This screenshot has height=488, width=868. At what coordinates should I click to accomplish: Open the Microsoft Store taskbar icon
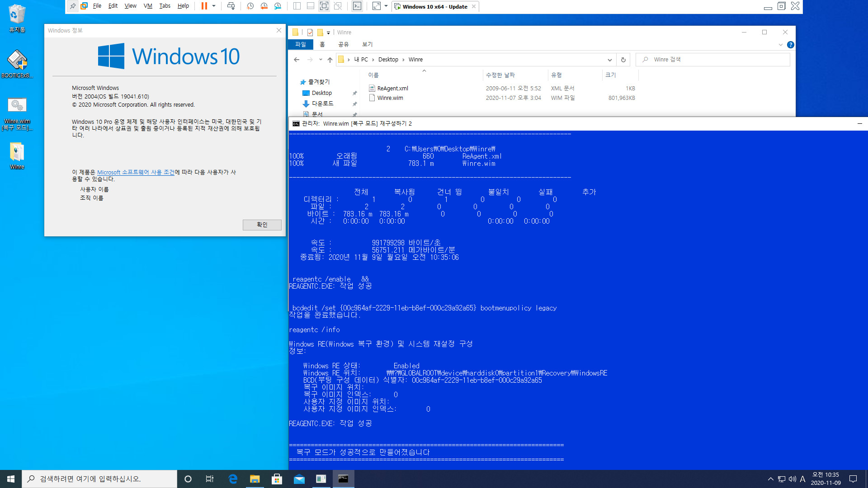277,479
